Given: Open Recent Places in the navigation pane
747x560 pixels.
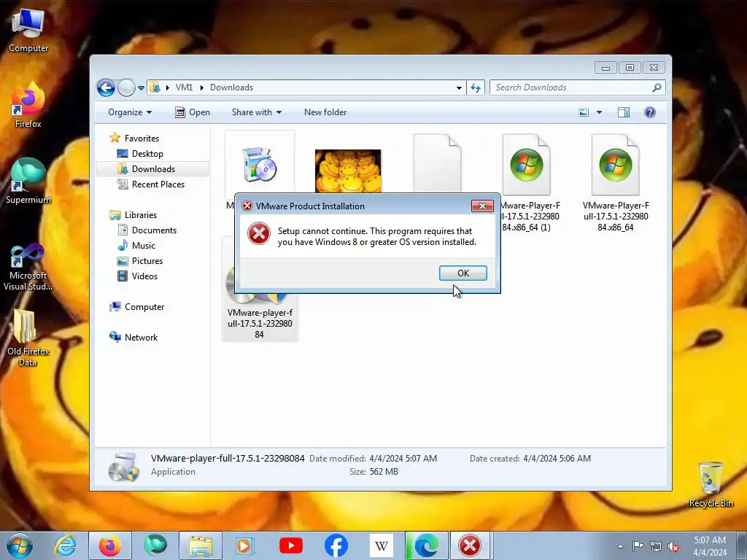Looking at the screenshot, I should tap(158, 184).
